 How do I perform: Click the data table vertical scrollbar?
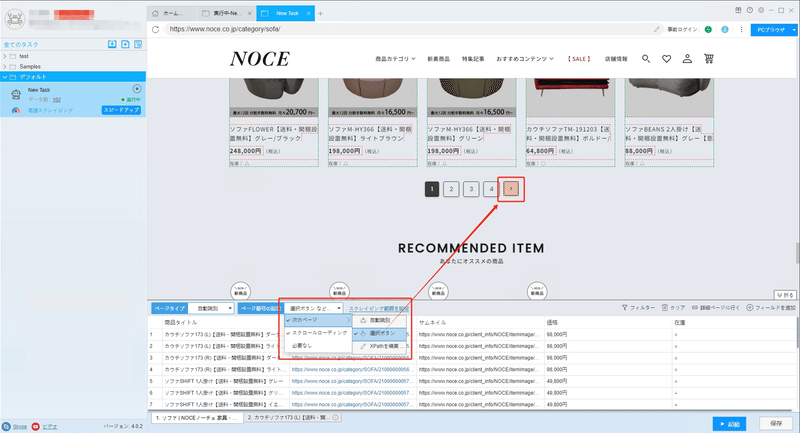(x=797, y=332)
